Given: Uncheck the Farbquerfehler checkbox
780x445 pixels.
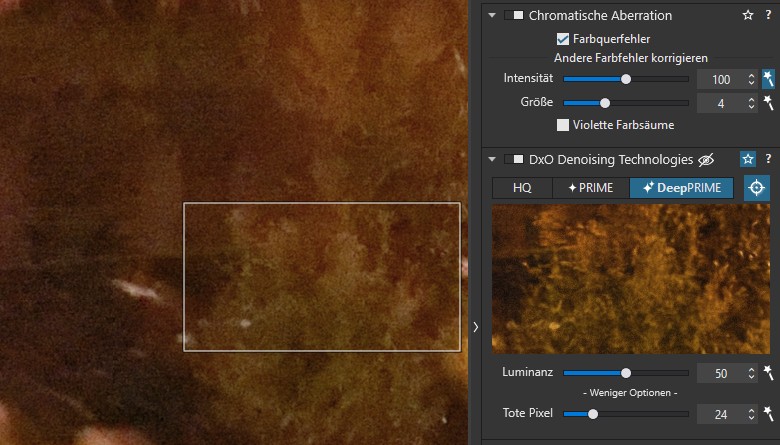Looking at the screenshot, I should 563,39.
